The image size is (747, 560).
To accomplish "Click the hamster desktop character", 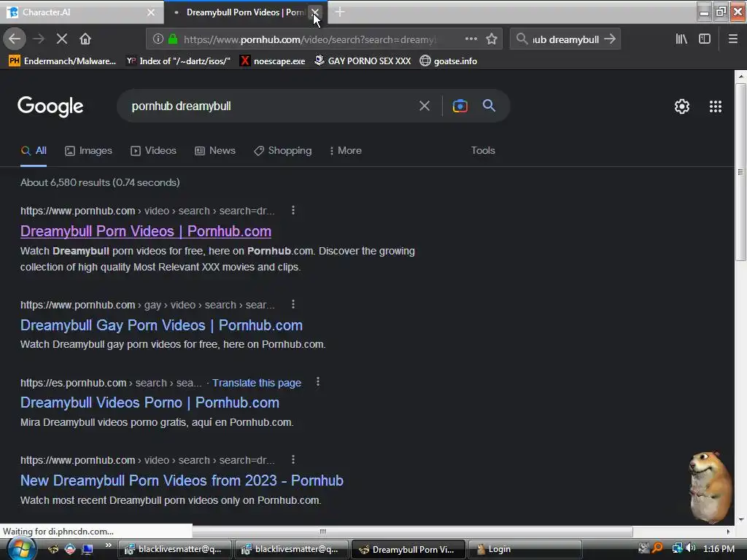I will [711, 486].
